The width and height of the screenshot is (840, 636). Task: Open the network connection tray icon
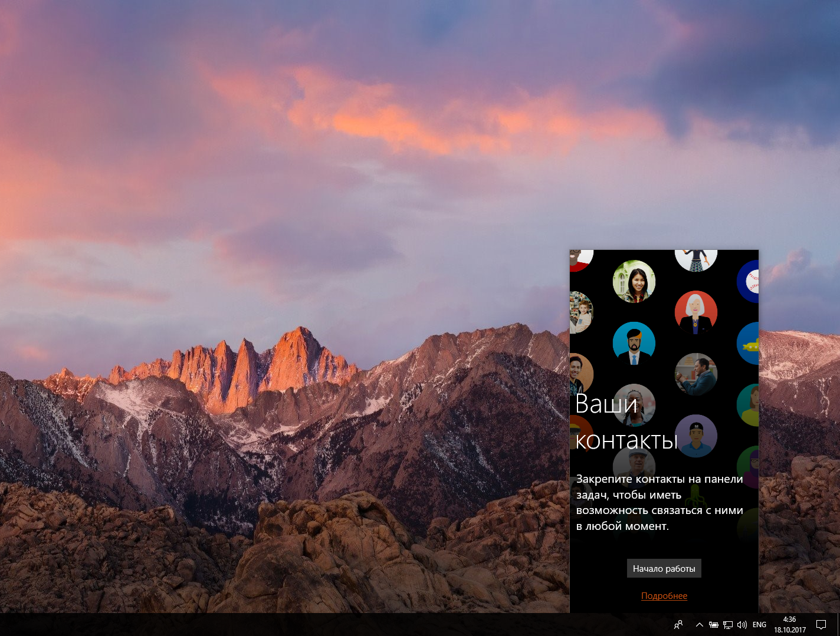728,625
